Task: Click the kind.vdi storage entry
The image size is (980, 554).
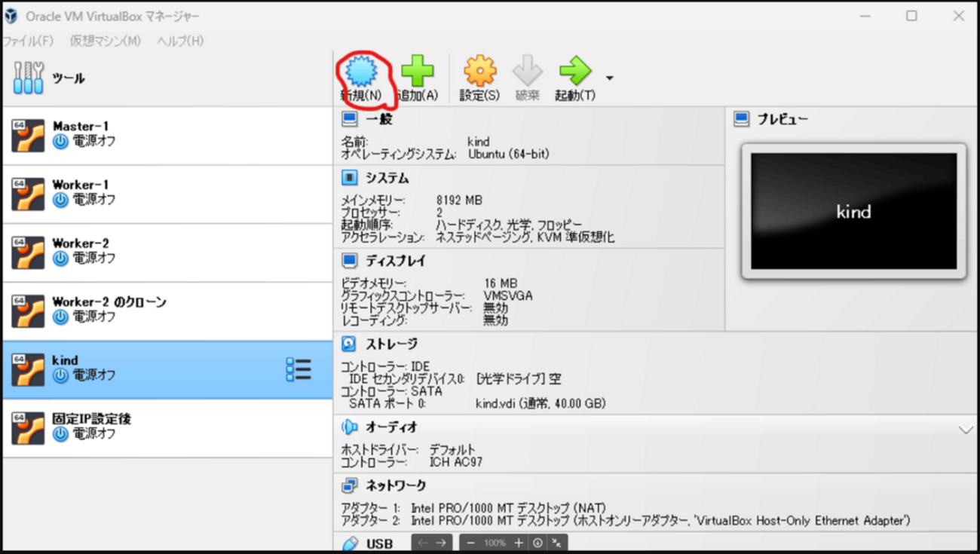Action: (541, 404)
